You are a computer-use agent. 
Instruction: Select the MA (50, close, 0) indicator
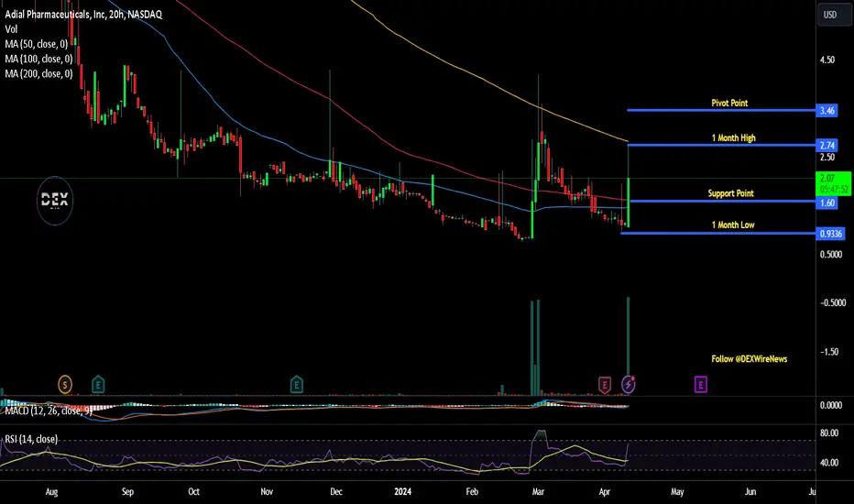(x=36, y=44)
